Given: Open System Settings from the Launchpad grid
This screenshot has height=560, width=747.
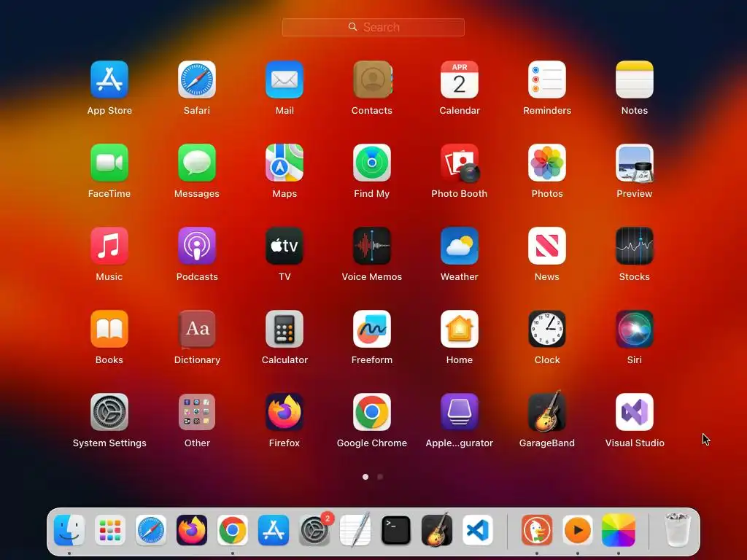Looking at the screenshot, I should point(109,412).
